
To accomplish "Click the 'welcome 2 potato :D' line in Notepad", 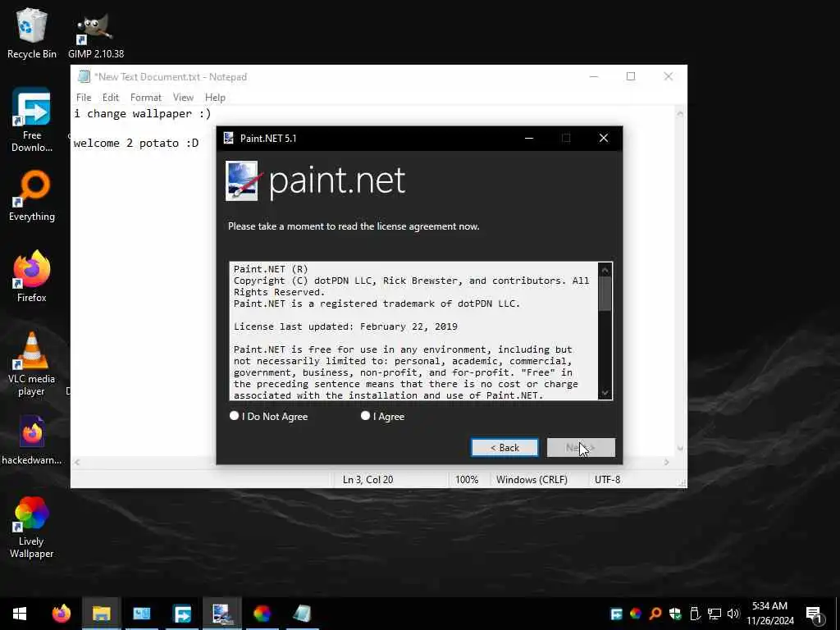I will [136, 143].
